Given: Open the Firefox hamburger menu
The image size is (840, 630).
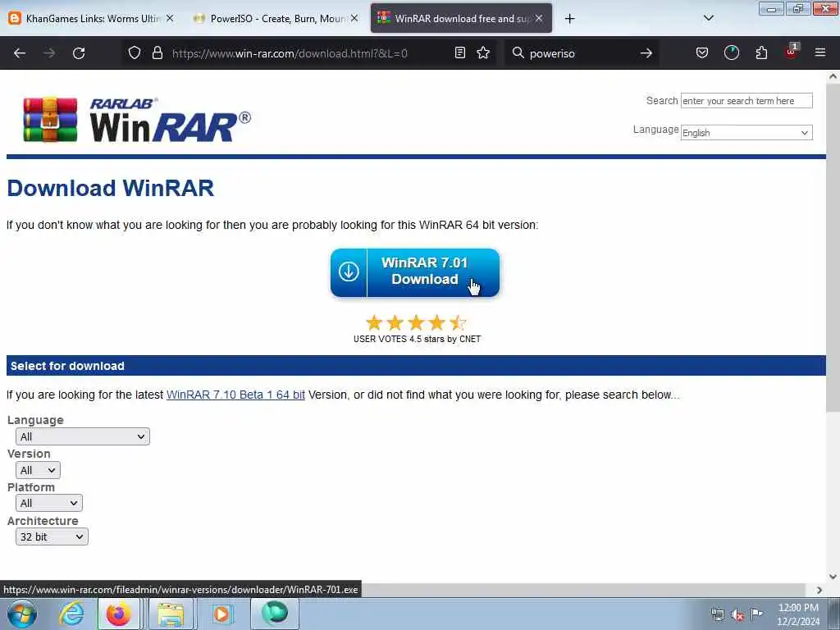Looking at the screenshot, I should (820, 52).
